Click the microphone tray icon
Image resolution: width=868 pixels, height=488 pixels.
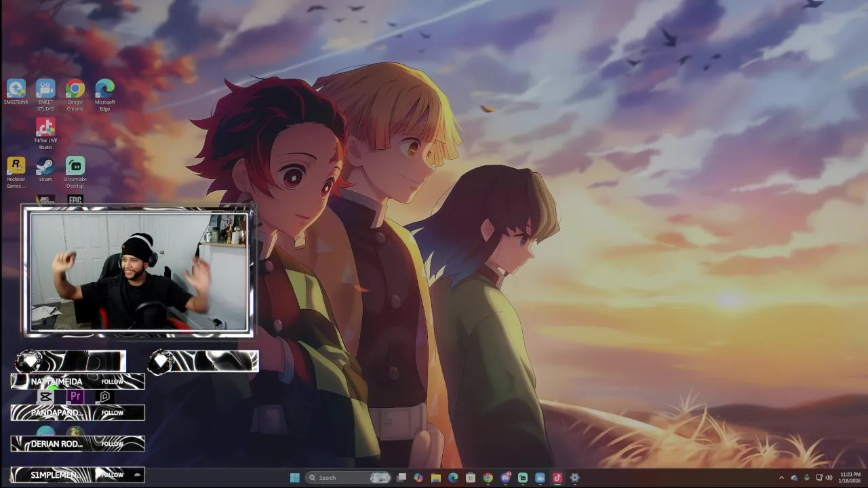806,478
